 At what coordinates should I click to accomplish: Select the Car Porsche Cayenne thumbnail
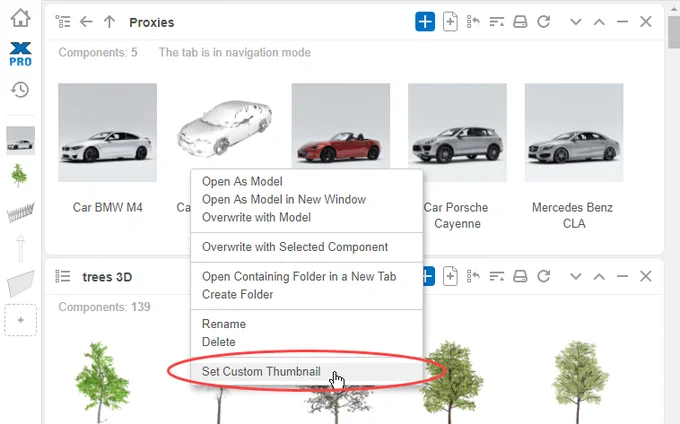point(457,133)
